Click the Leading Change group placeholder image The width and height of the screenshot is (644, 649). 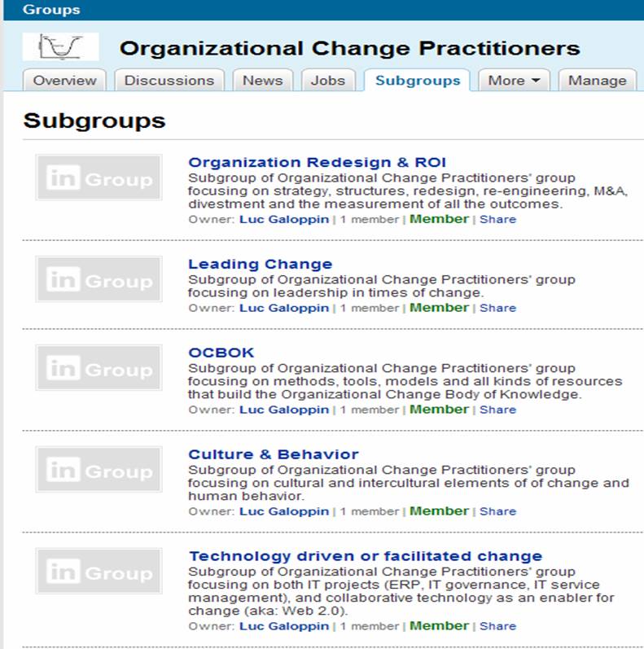coord(99,279)
